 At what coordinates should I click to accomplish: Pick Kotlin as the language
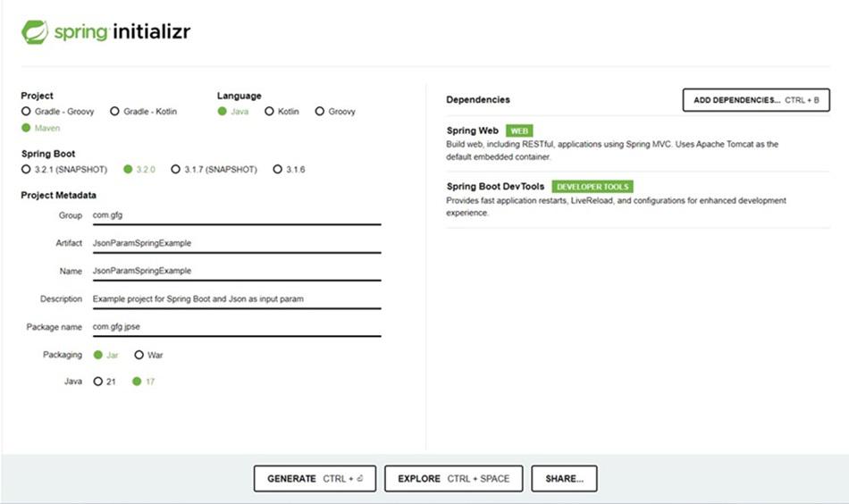(269, 112)
